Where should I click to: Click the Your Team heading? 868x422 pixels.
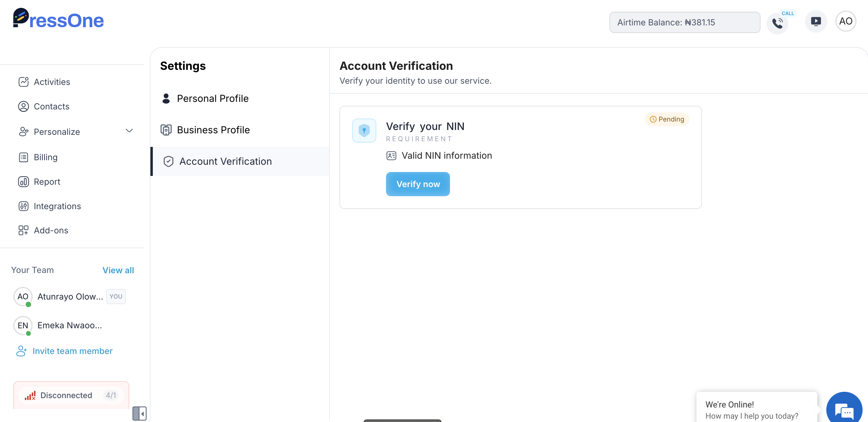pyautogui.click(x=32, y=270)
